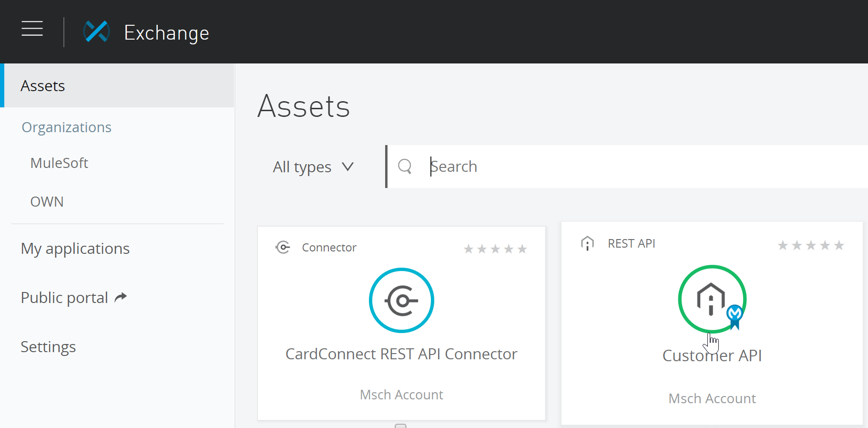Open the Public portal link
This screenshot has height=428, width=868.
click(64, 298)
